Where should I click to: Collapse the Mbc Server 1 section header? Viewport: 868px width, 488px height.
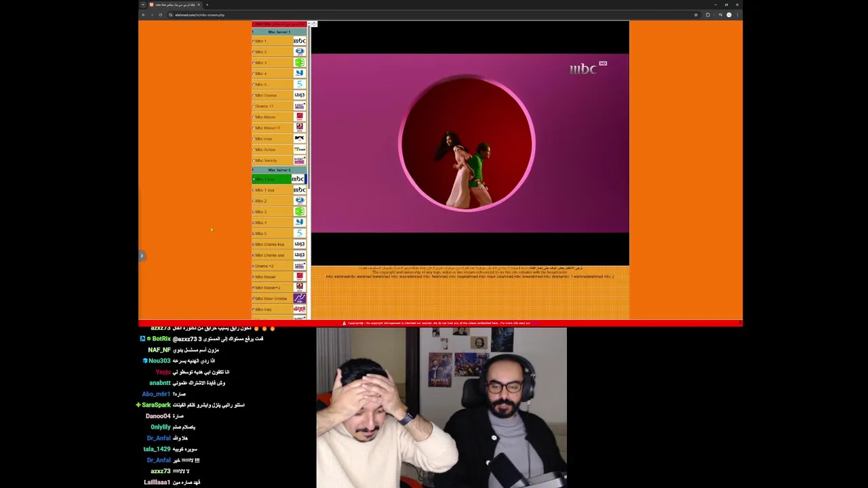point(279,32)
